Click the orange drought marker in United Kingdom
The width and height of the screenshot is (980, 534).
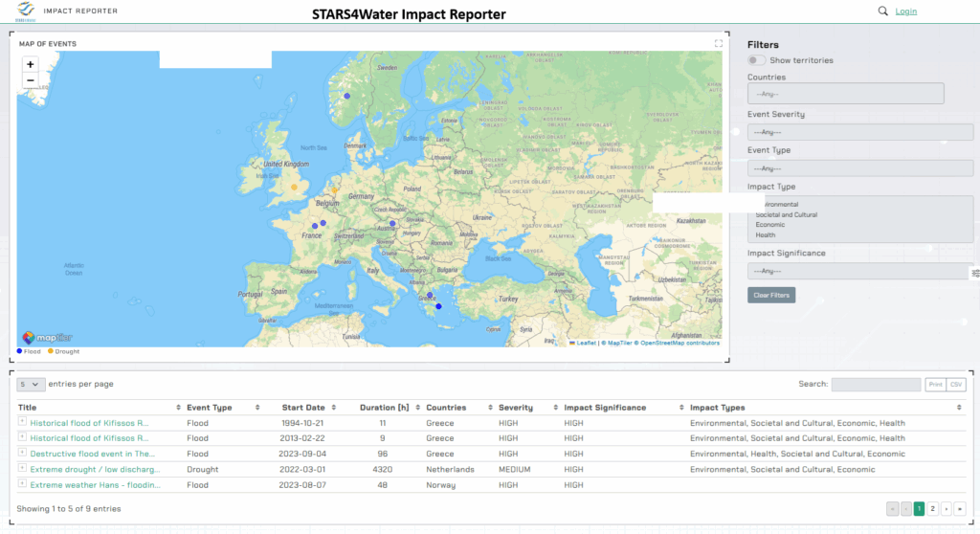[x=295, y=187]
